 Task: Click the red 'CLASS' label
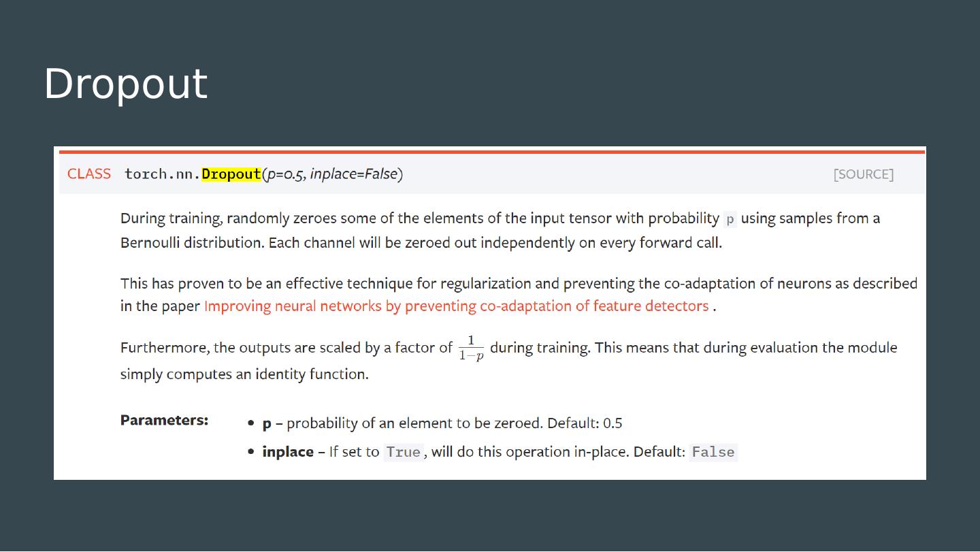[89, 174]
